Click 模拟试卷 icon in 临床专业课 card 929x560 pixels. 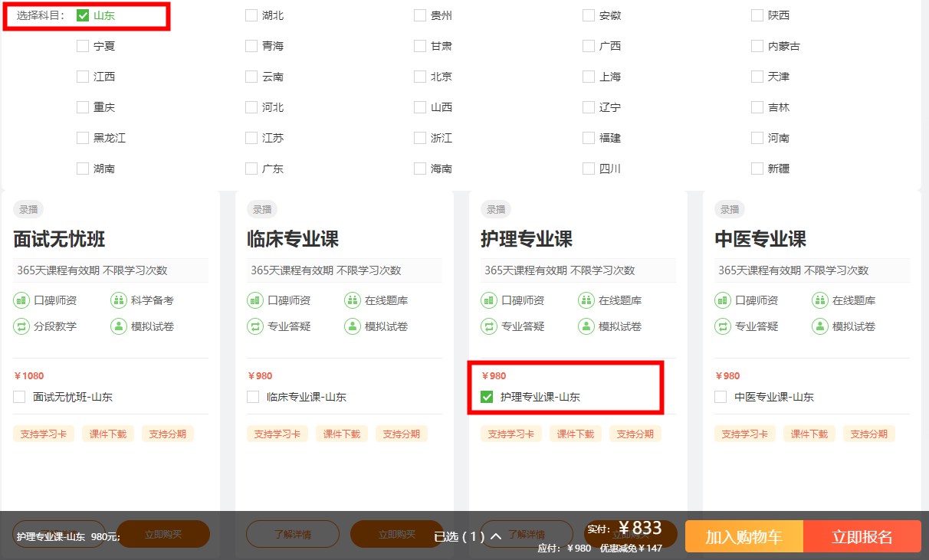352,326
